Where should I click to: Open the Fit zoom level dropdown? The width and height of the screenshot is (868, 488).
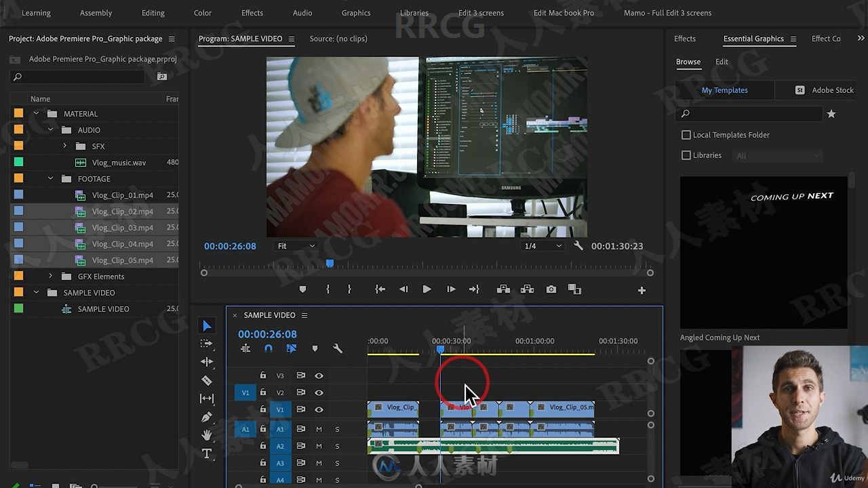296,246
